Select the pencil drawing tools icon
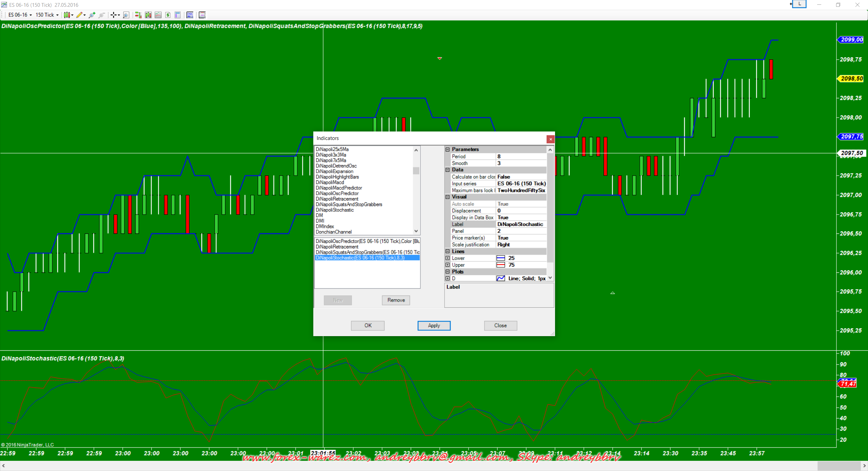The width and height of the screenshot is (868, 471). (x=79, y=15)
